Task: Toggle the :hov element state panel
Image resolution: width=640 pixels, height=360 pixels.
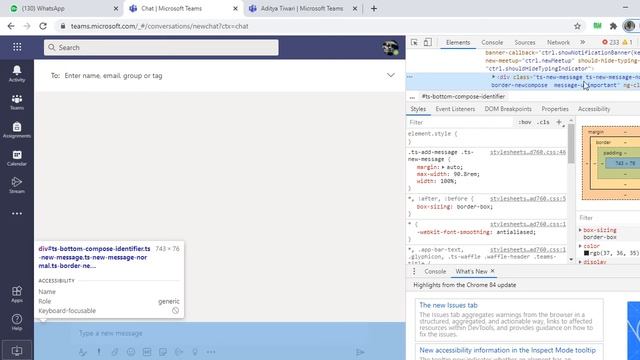Action: 525,122
